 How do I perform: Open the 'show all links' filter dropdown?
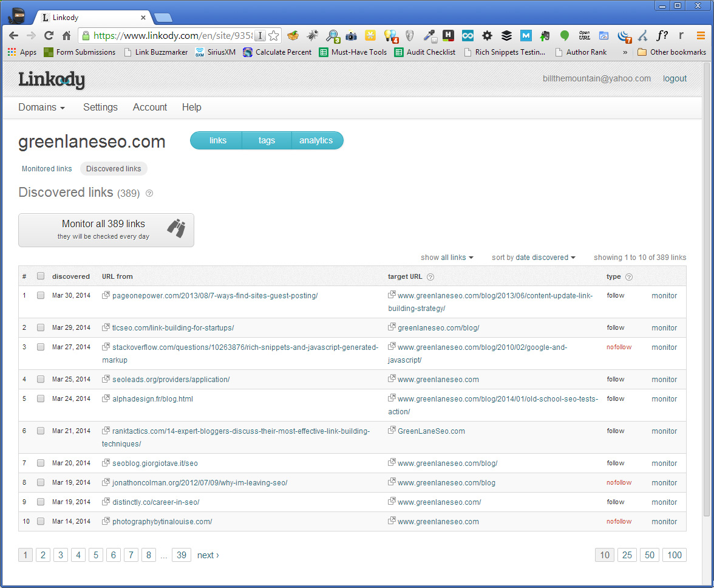pos(447,258)
